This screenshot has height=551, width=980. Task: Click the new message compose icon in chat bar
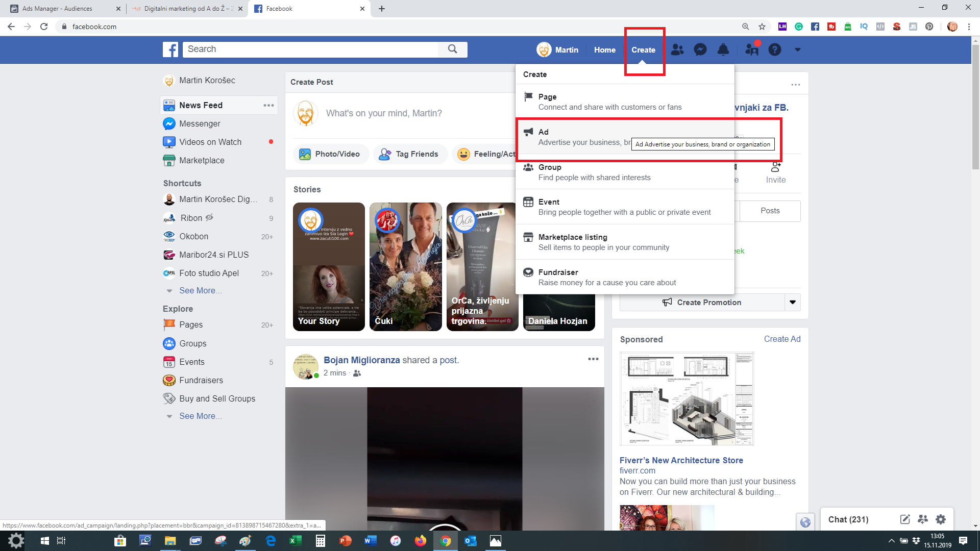click(905, 519)
